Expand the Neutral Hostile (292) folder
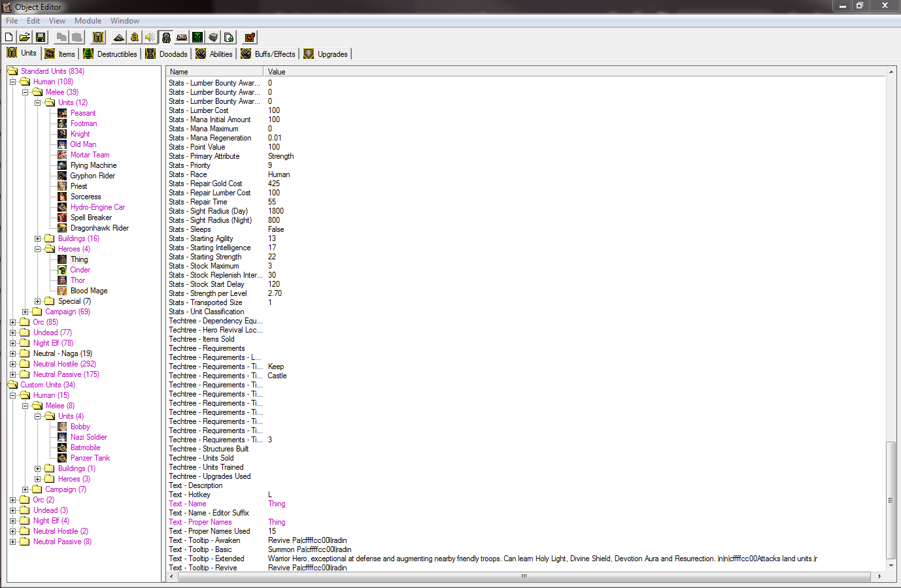 click(x=12, y=364)
